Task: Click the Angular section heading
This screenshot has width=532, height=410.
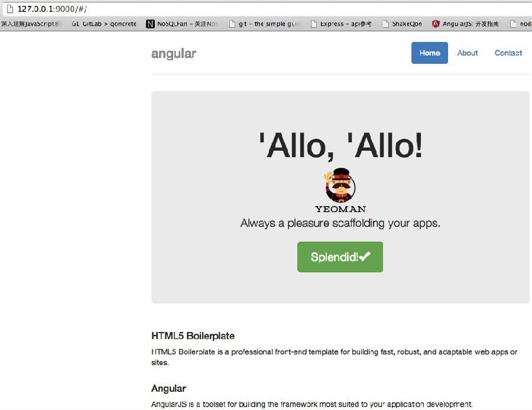Action: point(168,388)
